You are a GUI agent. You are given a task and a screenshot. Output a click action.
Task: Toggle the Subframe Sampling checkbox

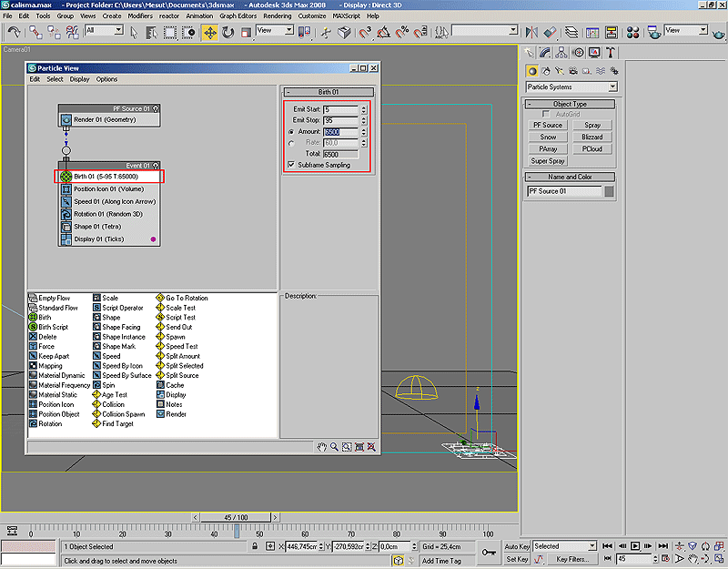[291, 165]
